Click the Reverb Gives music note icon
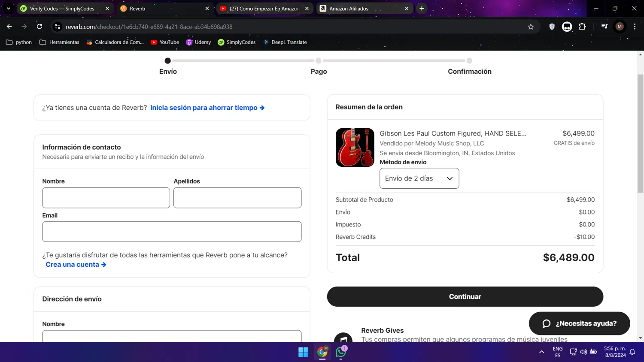644x362 pixels. tap(343, 338)
